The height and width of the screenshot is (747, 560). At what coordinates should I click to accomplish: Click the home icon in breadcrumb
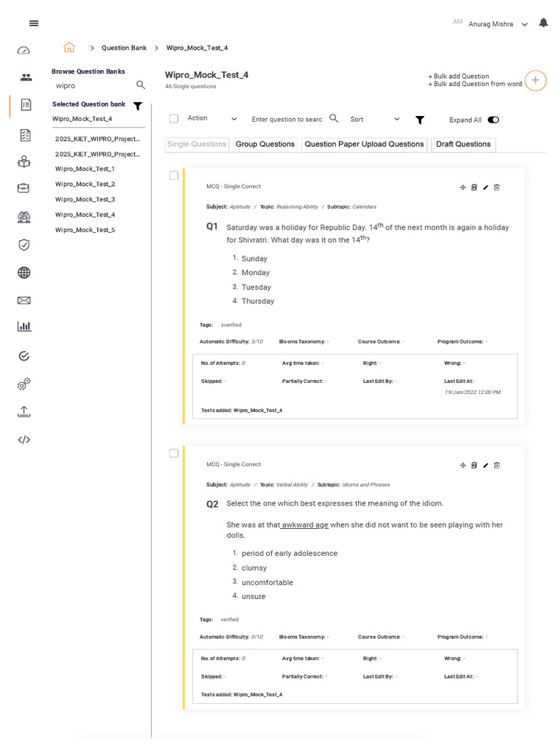click(x=69, y=47)
